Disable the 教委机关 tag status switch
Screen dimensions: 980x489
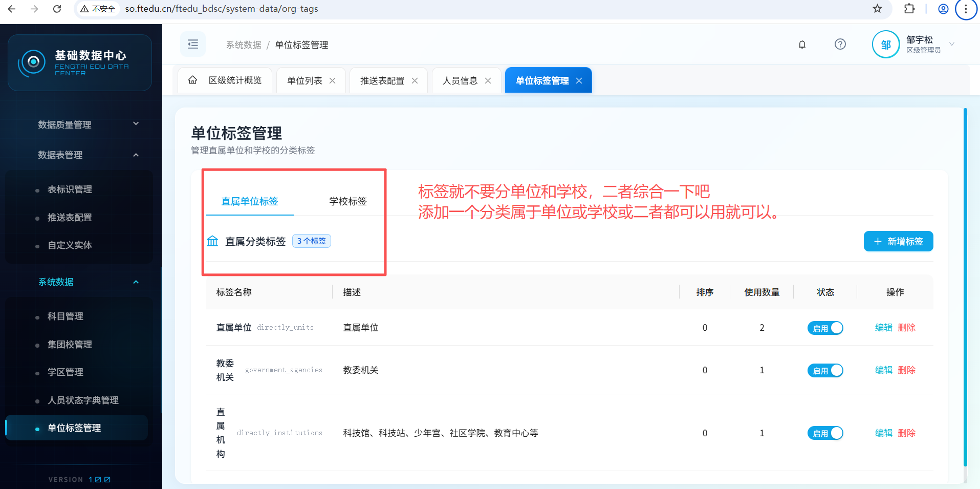825,370
